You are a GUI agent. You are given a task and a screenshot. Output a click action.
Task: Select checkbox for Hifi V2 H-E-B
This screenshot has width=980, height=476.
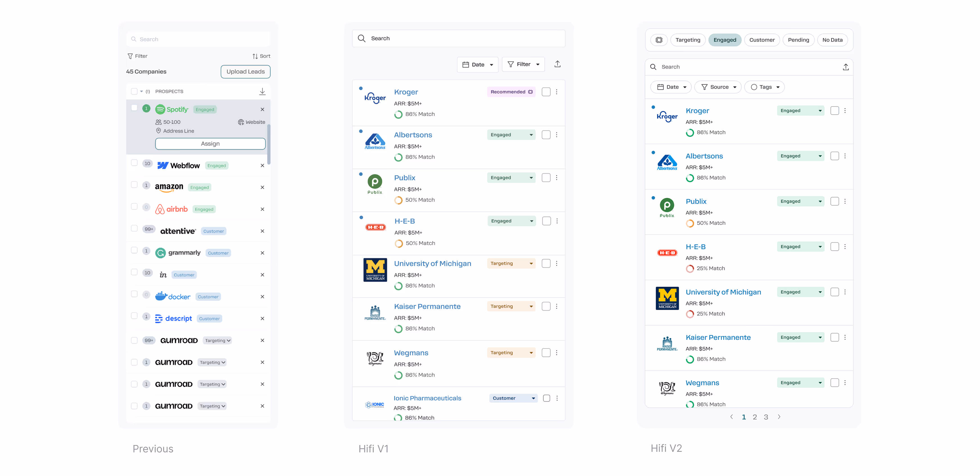point(834,247)
